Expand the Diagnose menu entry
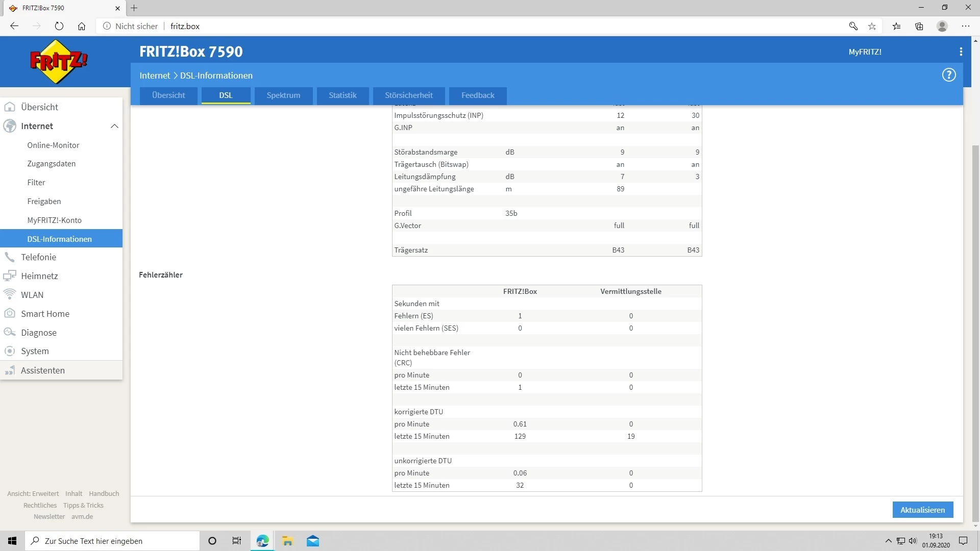Viewport: 980px width, 551px height. pos(38,333)
